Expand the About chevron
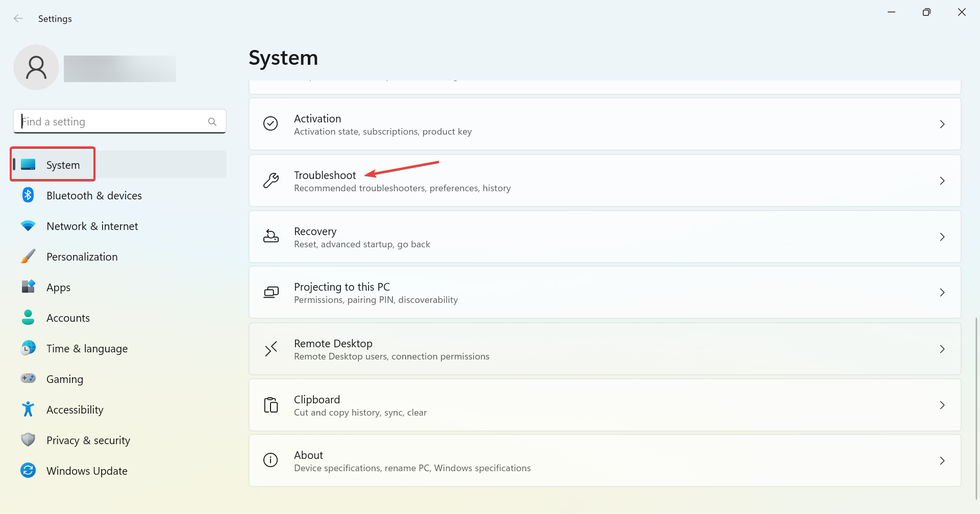980x514 pixels. 942,461
